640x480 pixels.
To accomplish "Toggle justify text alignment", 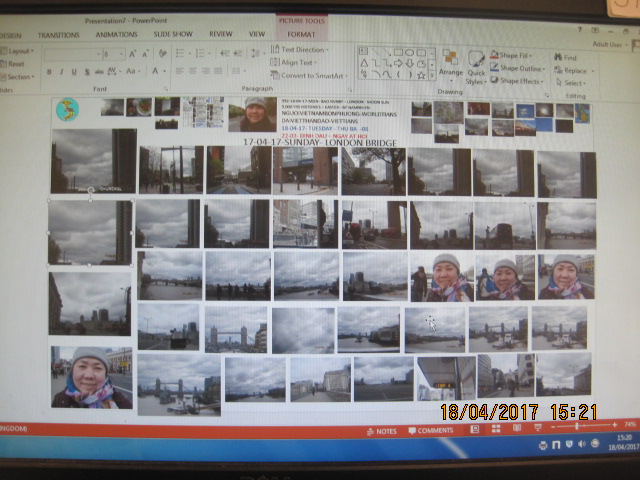I will [218, 71].
